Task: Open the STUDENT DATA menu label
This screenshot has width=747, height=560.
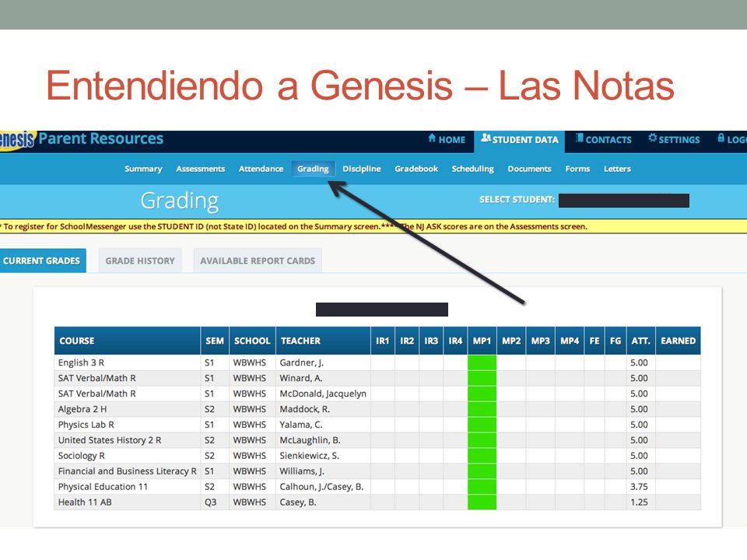Action: pyautogui.click(x=525, y=140)
